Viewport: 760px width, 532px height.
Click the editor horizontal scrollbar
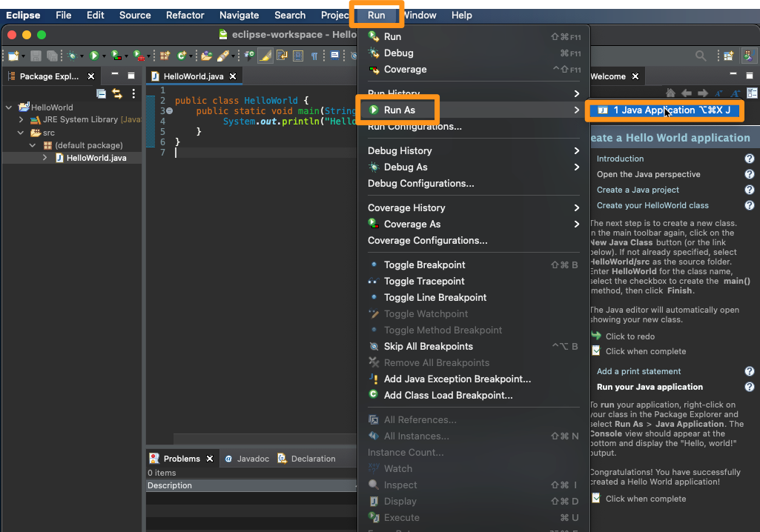[x=265, y=439]
